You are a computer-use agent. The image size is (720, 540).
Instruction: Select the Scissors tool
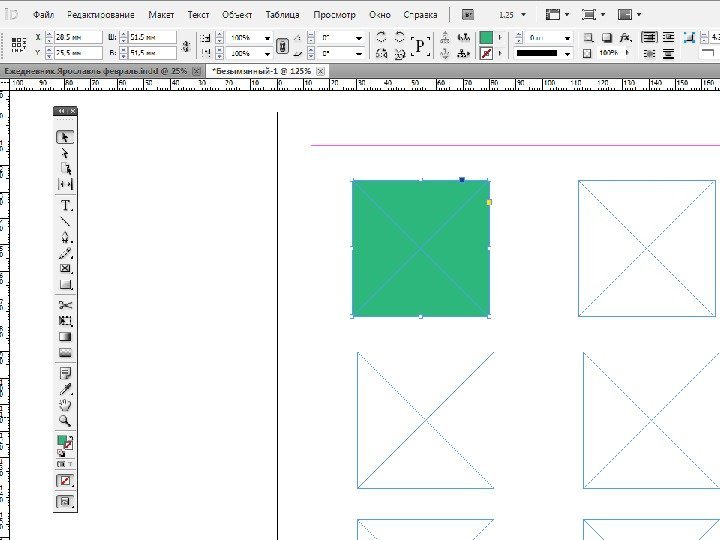click(65, 305)
